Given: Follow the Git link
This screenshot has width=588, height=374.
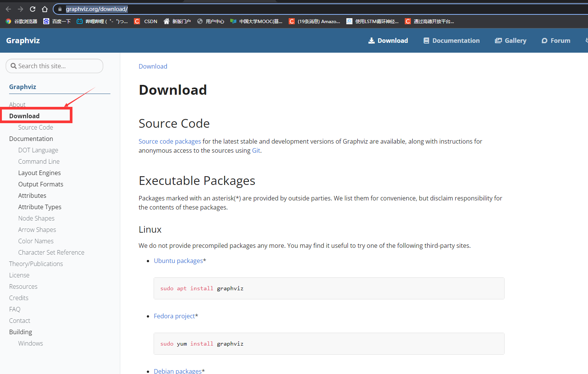Looking at the screenshot, I should [x=256, y=150].
